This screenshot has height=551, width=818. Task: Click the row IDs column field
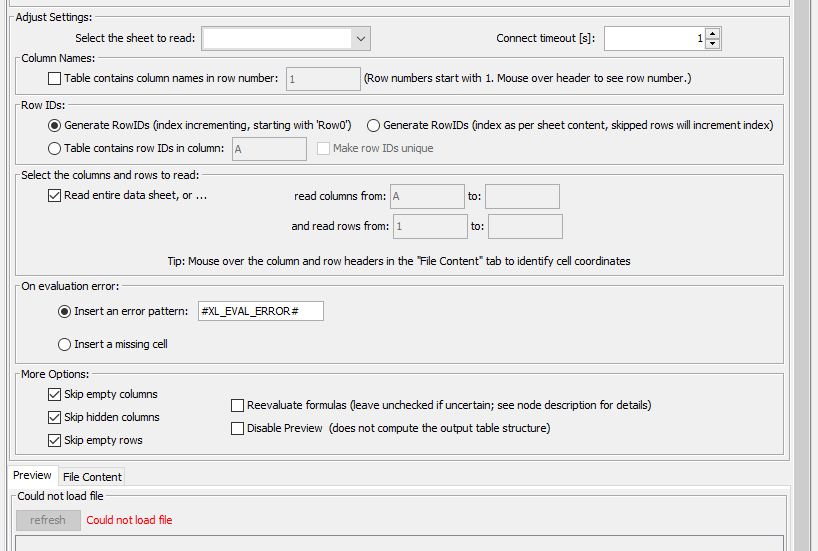pos(269,149)
